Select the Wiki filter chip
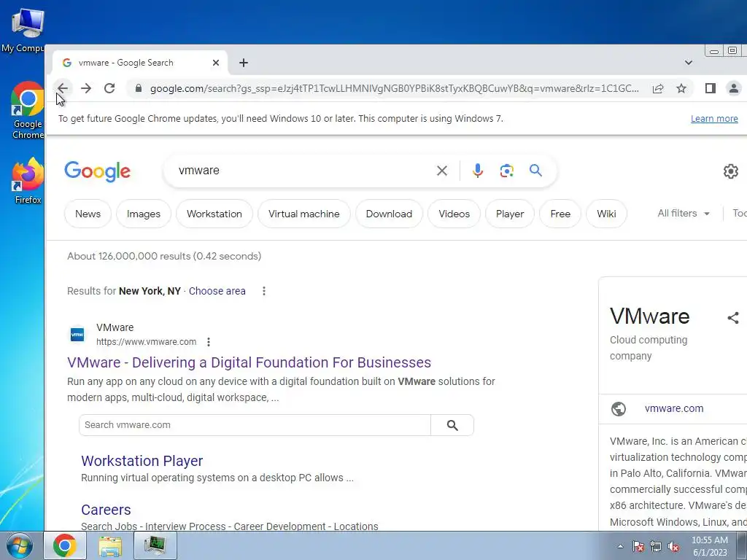This screenshot has width=747, height=560. [x=606, y=214]
